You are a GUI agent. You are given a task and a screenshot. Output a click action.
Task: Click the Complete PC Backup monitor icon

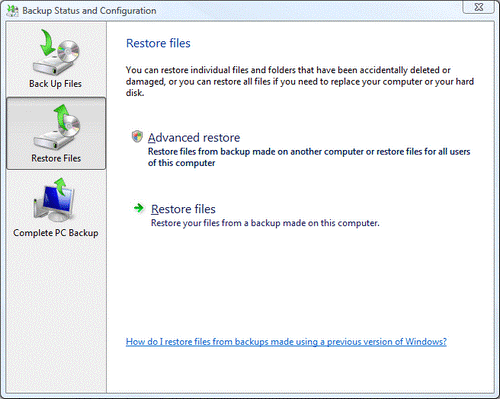[54, 200]
